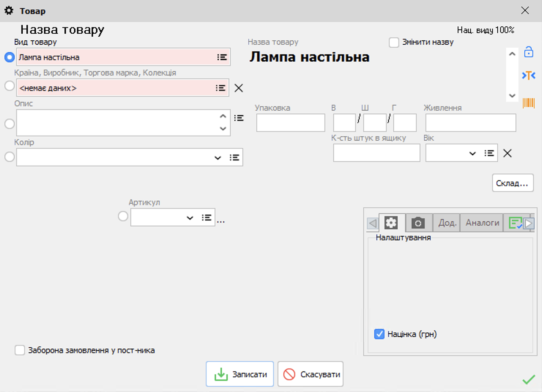Clear the Вік field with X icon
The height and width of the screenshot is (392, 542).
(507, 153)
